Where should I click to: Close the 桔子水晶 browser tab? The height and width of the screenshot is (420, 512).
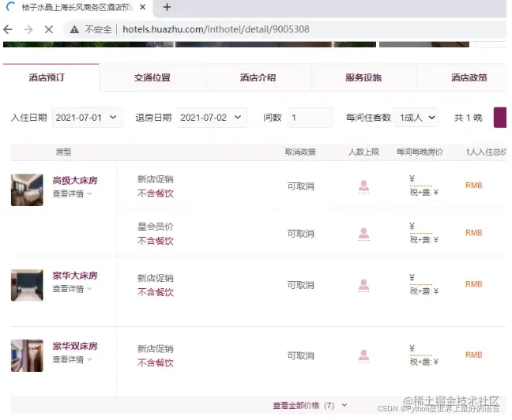tap(143, 7)
